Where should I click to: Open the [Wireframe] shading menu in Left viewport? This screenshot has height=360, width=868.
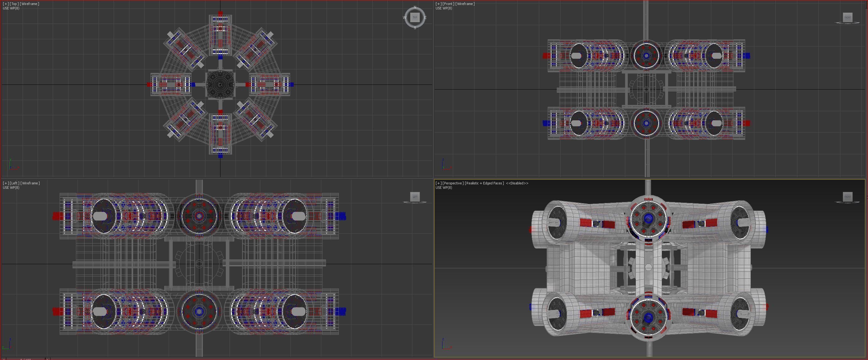pos(30,183)
